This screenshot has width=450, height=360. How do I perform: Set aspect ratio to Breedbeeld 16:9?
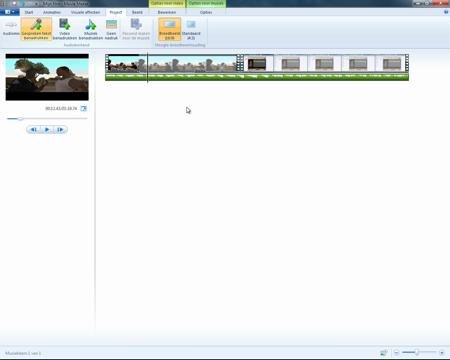coord(170,29)
